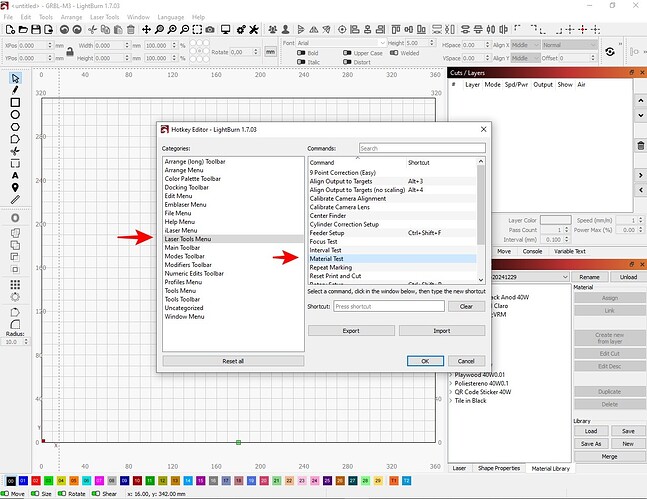Click the Preview monitor icon

pyautogui.click(x=225, y=29)
